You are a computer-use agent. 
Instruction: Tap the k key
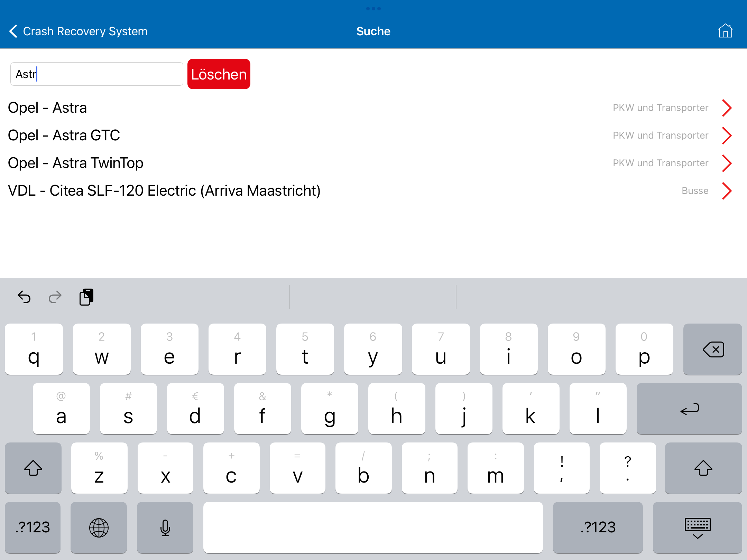click(x=531, y=409)
